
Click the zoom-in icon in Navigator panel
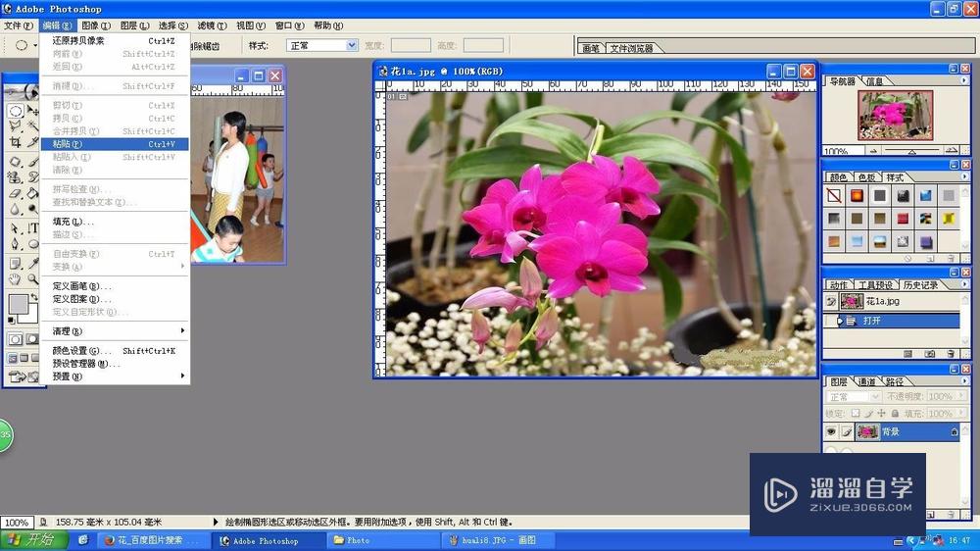tap(952, 151)
